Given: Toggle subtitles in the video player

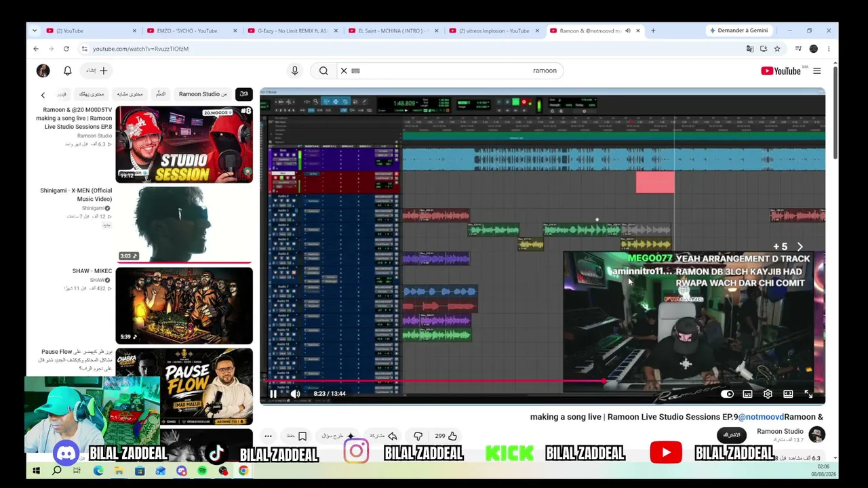Looking at the screenshot, I should [x=747, y=394].
